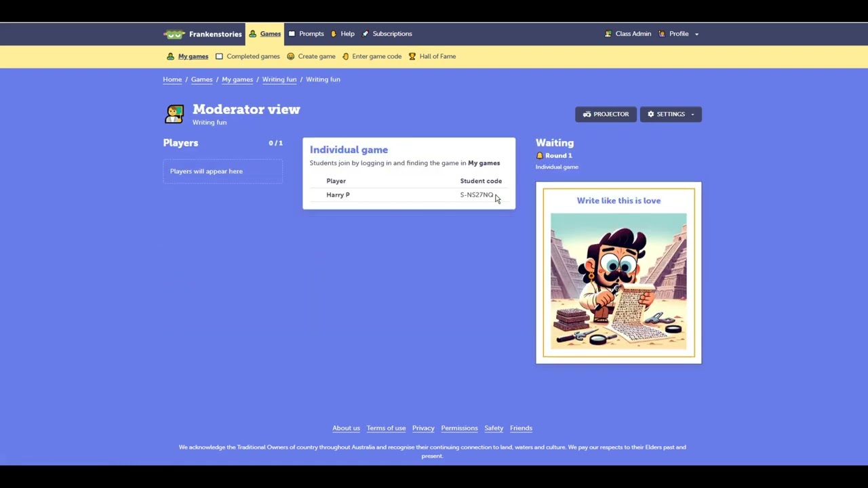Click the underlined Writing fun breadcrumb
The height and width of the screenshot is (488, 868).
coord(279,79)
